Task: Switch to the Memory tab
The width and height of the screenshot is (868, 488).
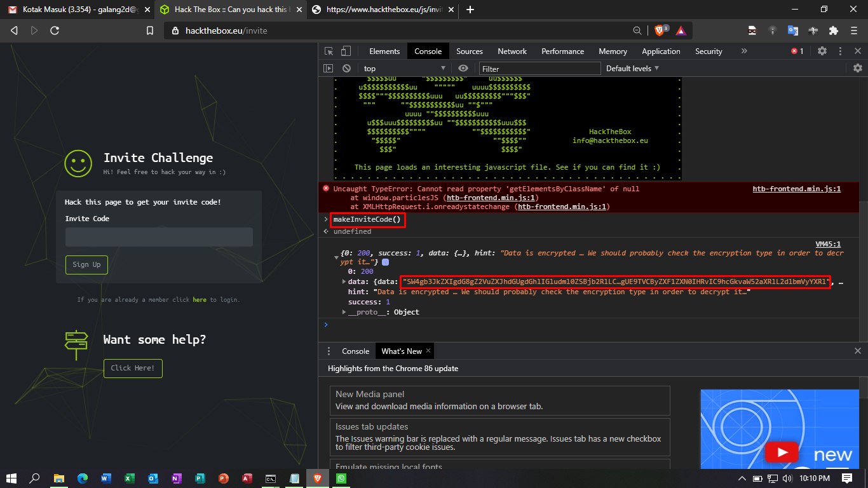Action: 613,51
